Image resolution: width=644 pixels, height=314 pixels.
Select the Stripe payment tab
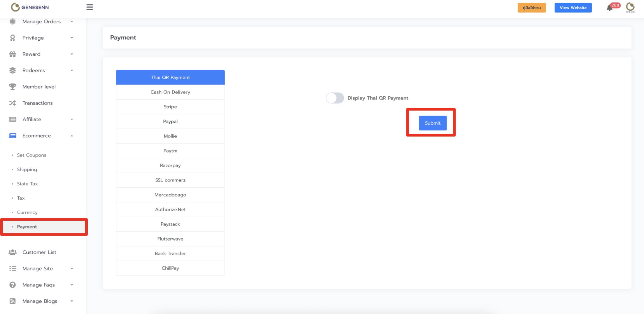tap(170, 107)
